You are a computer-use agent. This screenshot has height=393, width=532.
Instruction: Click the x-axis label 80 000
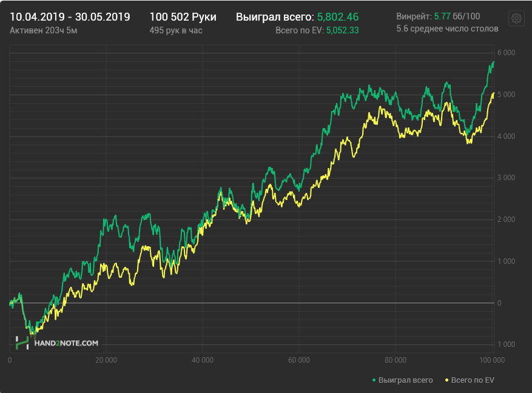click(x=396, y=360)
